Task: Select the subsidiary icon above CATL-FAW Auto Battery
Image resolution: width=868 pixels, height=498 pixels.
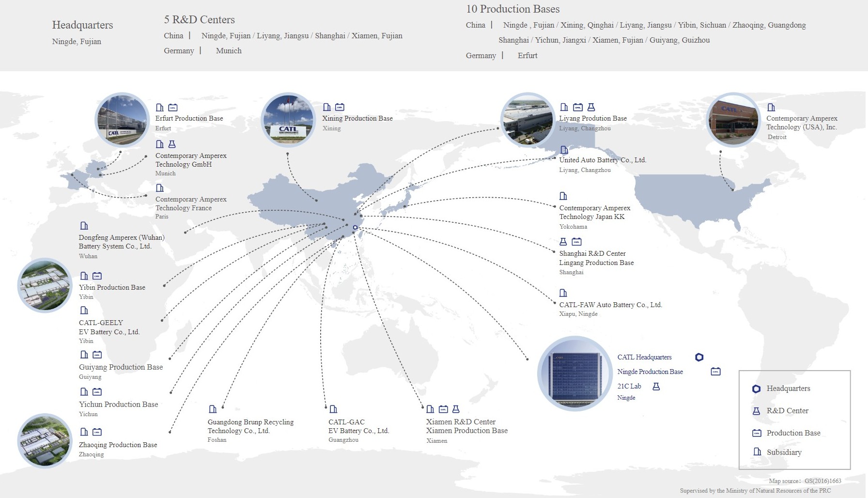Action: tap(563, 293)
